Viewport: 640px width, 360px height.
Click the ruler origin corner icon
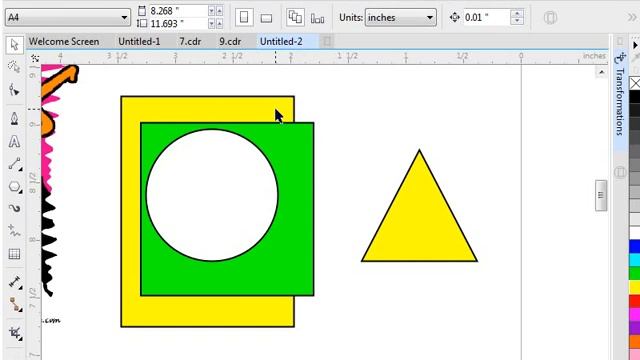point(35,58)
